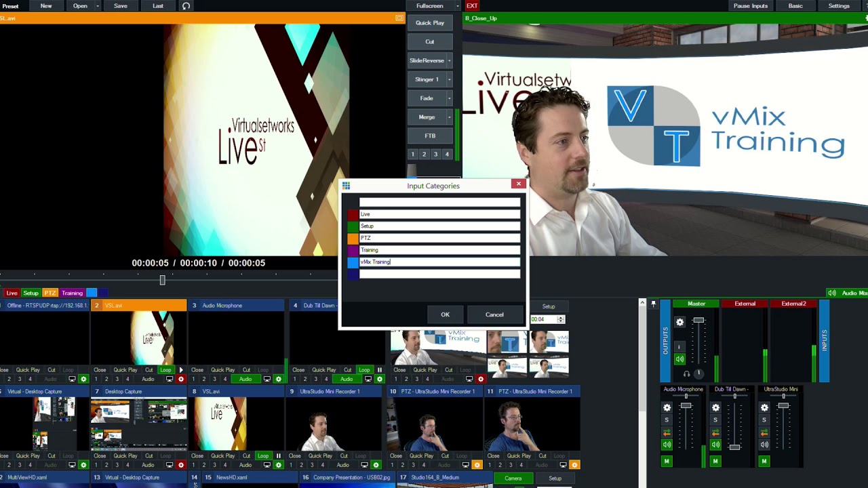Click the fullscreen icon in preview title bar

pyautogui.click(x=399, y=18)
